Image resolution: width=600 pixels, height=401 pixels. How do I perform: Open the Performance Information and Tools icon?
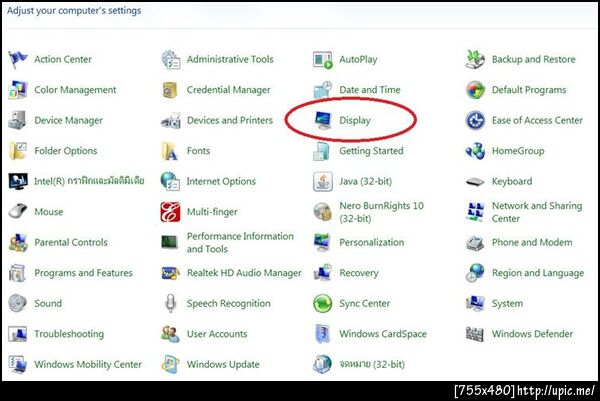(x=170, y=242)
